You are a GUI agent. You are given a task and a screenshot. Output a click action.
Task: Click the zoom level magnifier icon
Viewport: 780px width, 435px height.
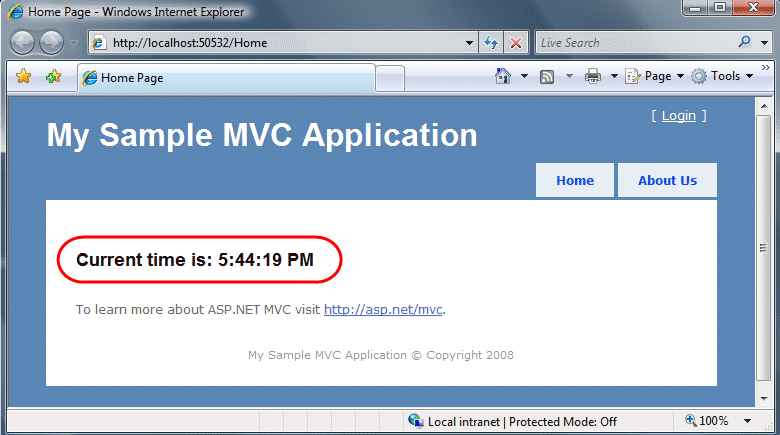[690, 420]
